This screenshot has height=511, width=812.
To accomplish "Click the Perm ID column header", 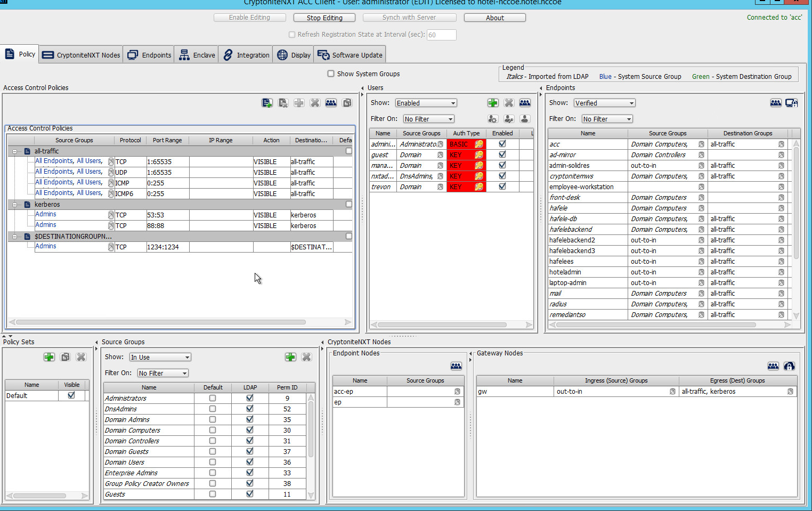I will (287, 387).
